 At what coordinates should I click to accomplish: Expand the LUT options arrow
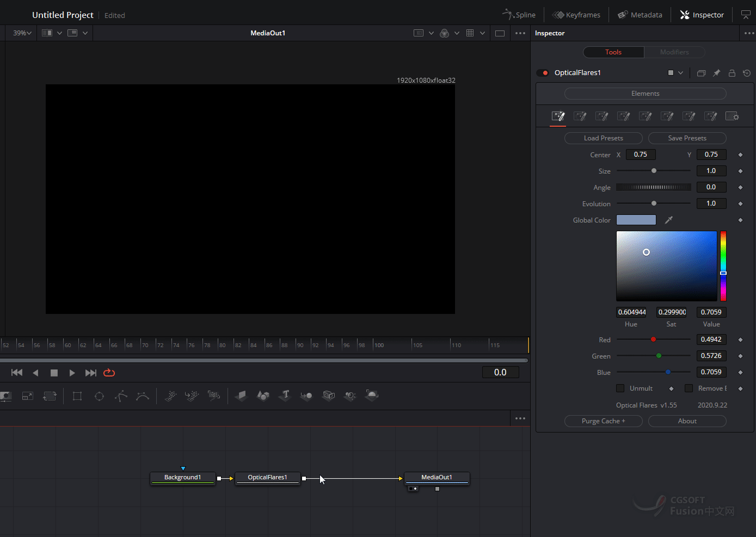(431, 33)
